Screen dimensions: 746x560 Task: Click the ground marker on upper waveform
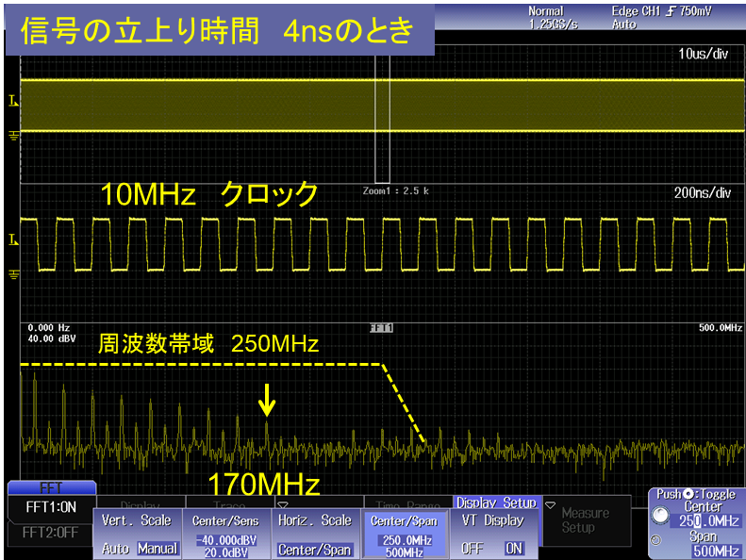(x=13, y=136)
